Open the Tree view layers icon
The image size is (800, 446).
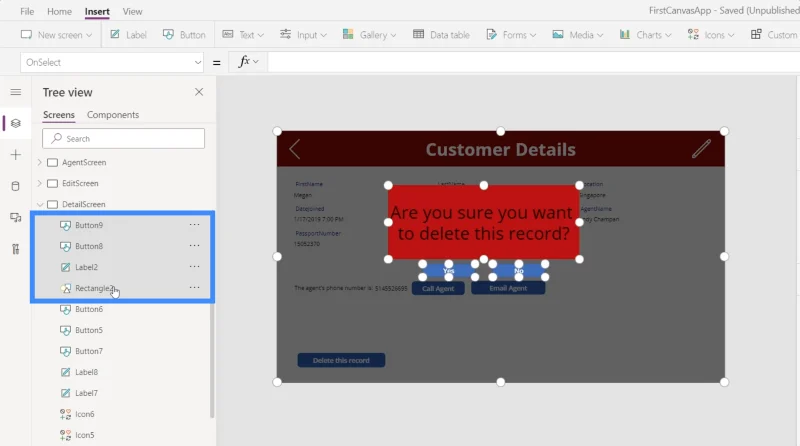16,123
